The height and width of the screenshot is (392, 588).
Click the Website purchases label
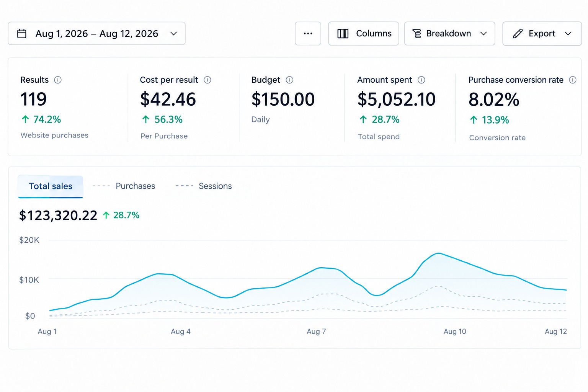coord(54,135)
